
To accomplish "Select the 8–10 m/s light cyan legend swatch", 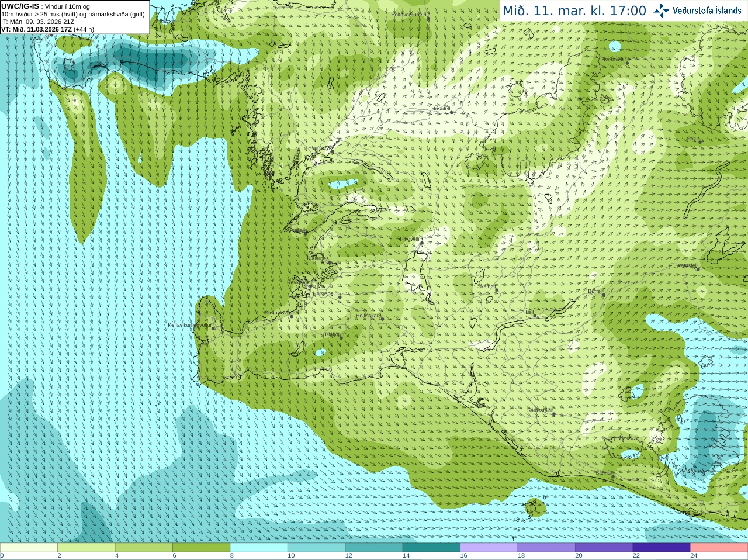I will pyautogui.click(x=259, y=548).
